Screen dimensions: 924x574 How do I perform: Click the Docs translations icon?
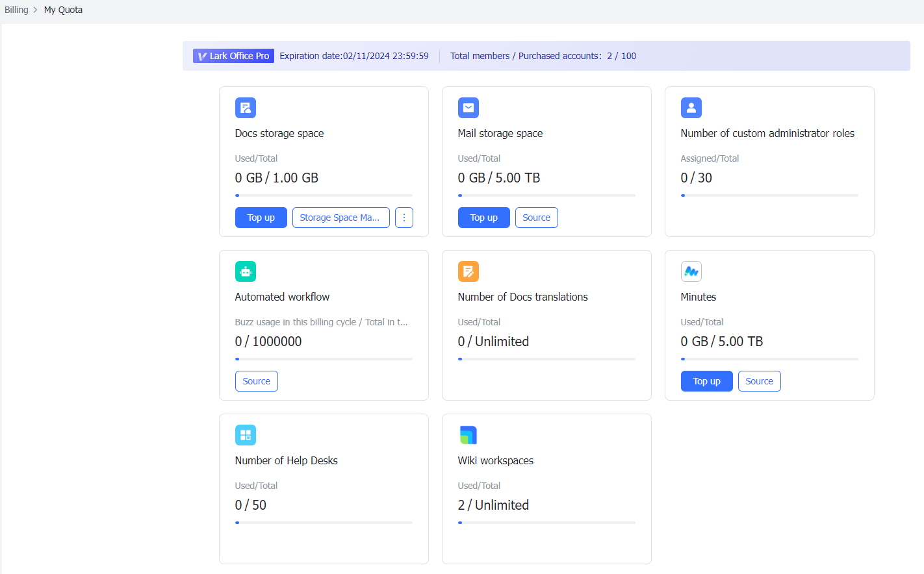tap(468, 271)
